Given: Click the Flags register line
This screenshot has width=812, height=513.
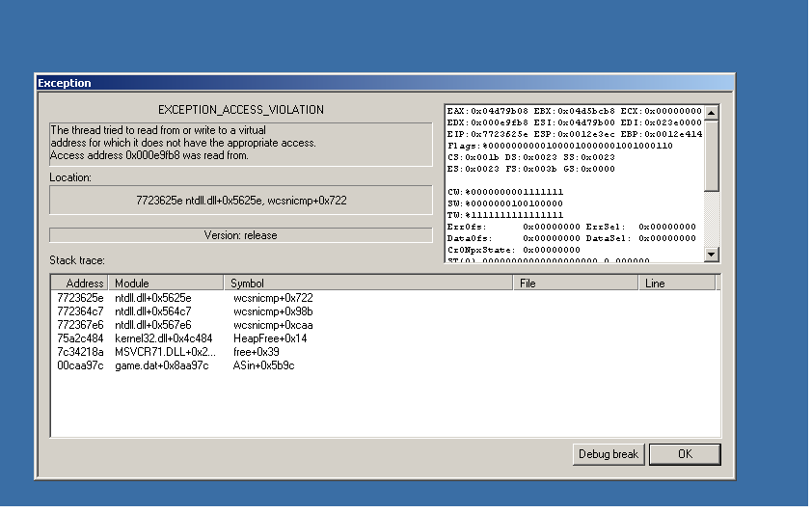Looking at the screenshot, I should pos(559,146).
